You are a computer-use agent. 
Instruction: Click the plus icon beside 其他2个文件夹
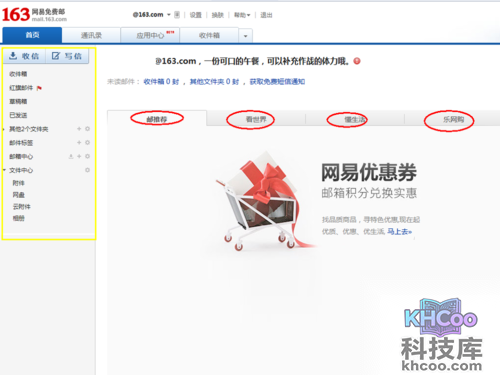click(79, 129)
